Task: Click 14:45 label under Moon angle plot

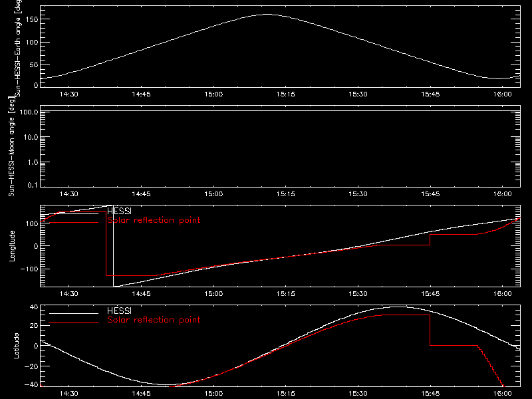Action: click(141, 194)
